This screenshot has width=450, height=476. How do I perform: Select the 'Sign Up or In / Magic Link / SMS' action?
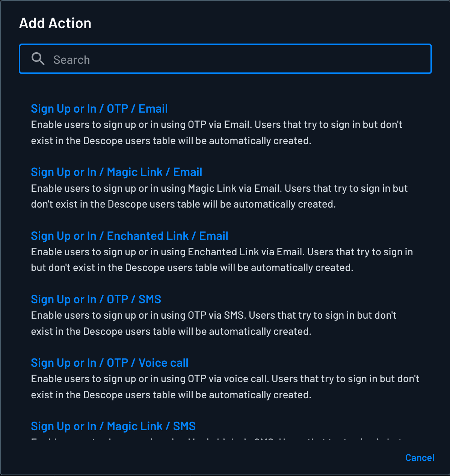pyautogui.click(x=113, y=426)
